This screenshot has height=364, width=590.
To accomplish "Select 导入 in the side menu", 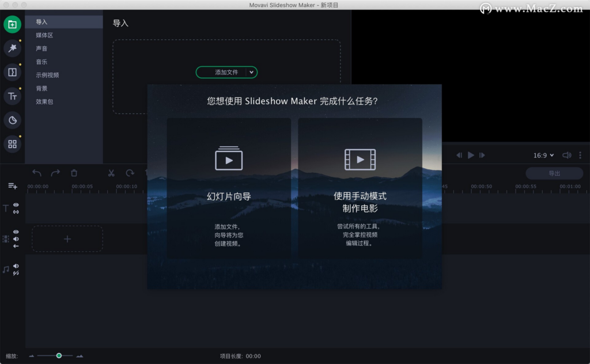I will 64,22.
